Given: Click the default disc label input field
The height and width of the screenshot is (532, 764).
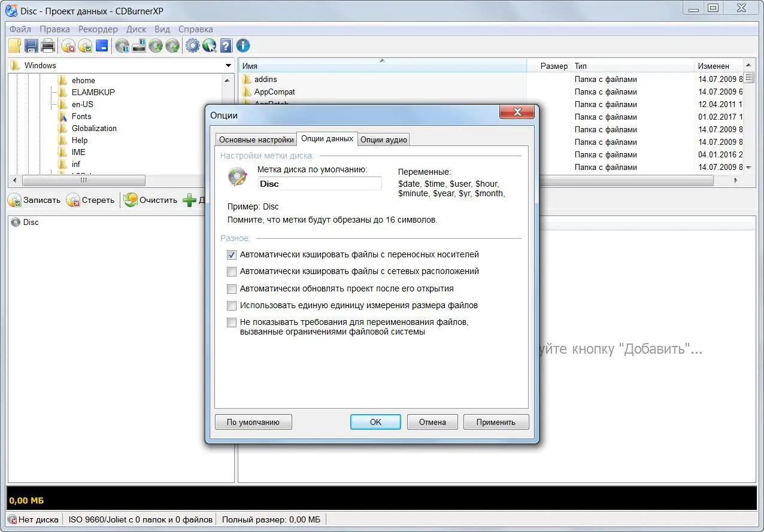Looking at the screenshot, I should pyautogui.click(x=320, y=184).
